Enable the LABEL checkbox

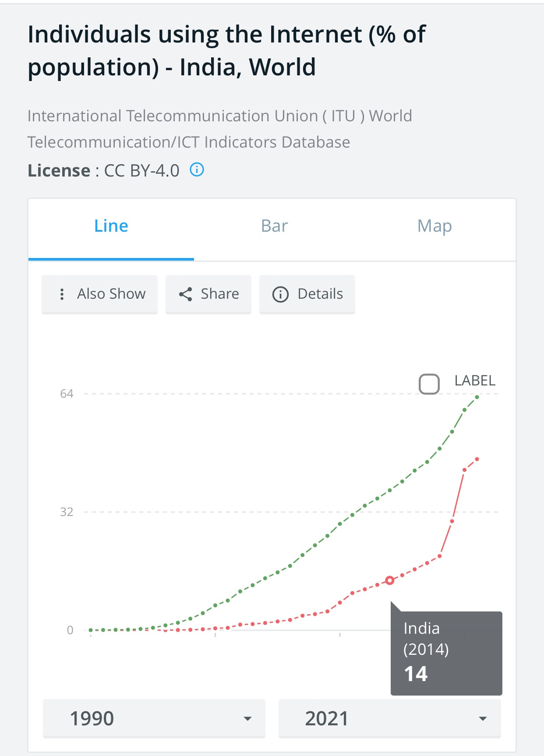point(429,384)
